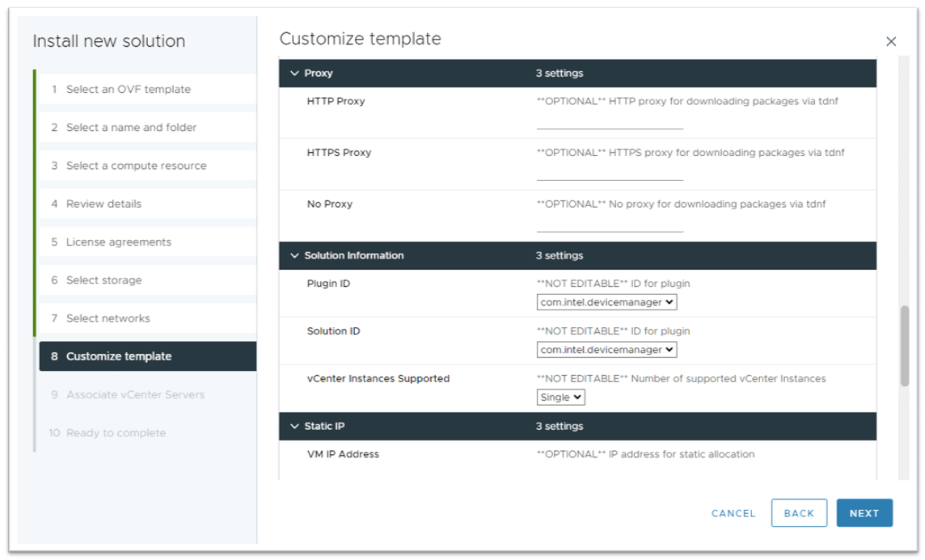Collapse the Solution Information section
The width and height of the screenshot is (925, 560).
click(294, 255)
